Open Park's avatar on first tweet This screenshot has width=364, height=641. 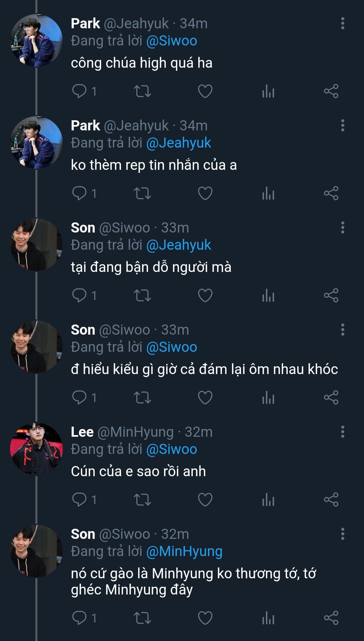click(x=36, y=40)
